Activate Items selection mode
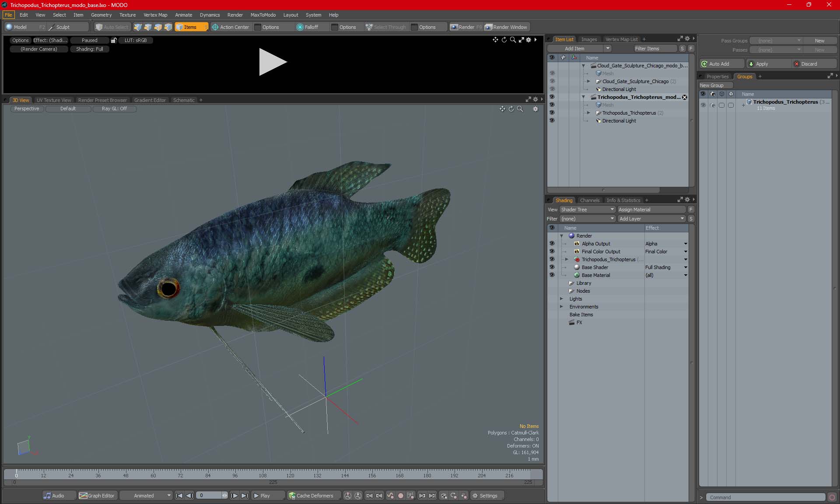The width and height of the screenshot is (840, 504). pyautogui.click(x=191, y=27)
